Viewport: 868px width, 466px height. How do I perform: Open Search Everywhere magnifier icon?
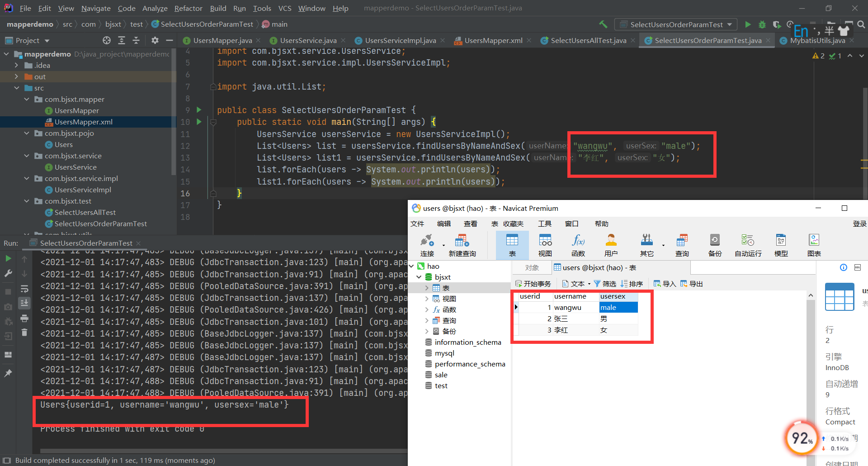coord(862,24)
